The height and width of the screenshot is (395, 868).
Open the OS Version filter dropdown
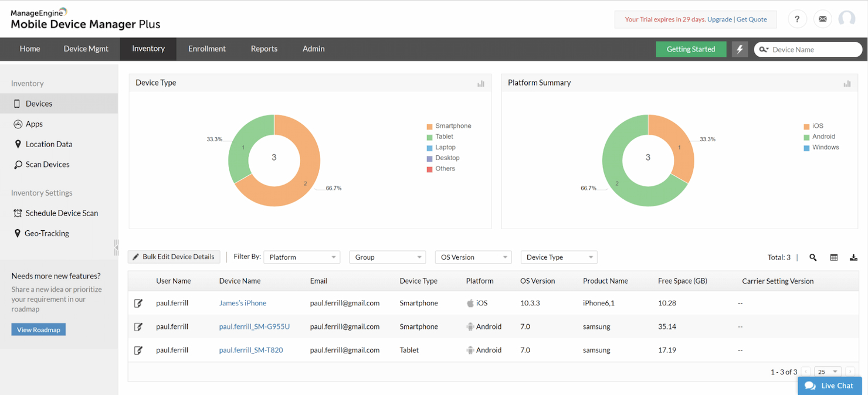[473, 257]
